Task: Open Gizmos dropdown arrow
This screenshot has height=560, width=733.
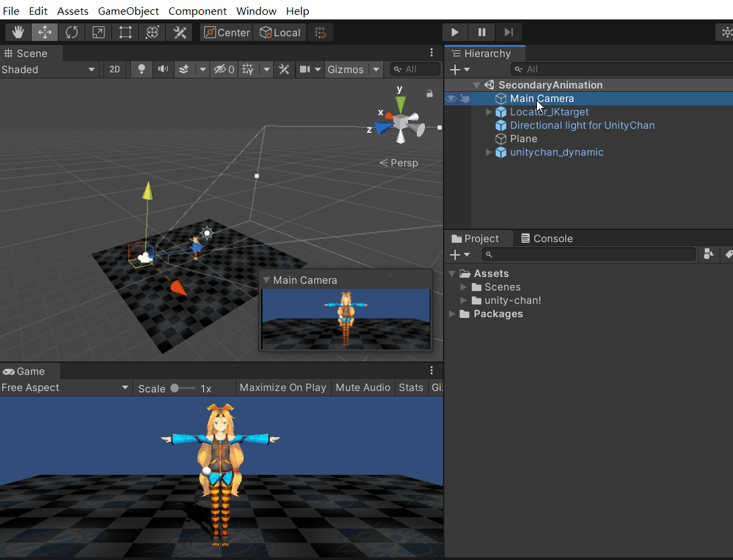Action: pos(376,70)
